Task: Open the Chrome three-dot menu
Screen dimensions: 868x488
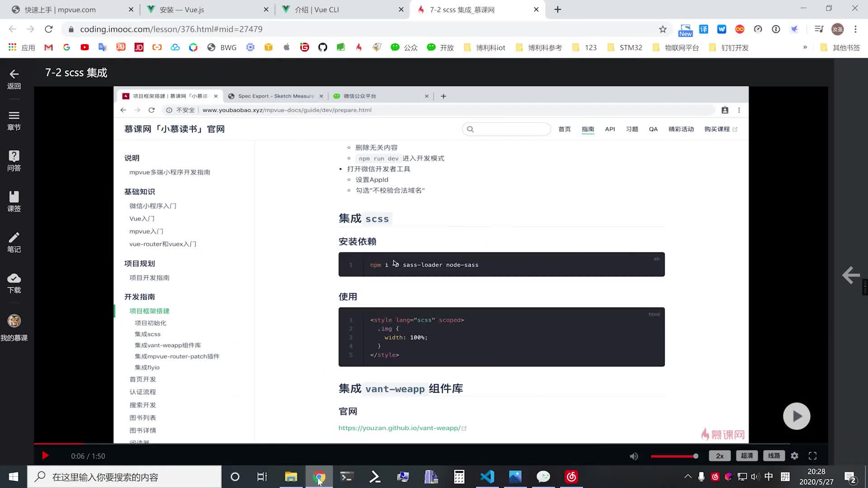Action: (x=855, y=29)
